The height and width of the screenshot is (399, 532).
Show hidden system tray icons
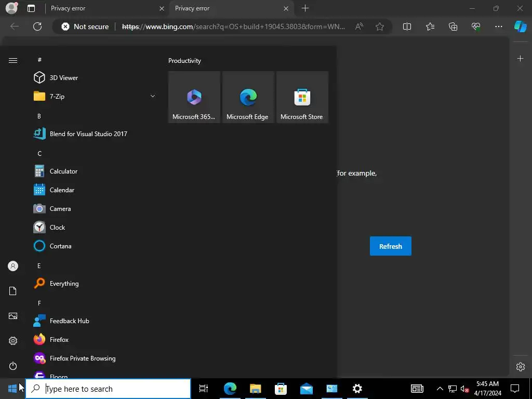[440, 389]
